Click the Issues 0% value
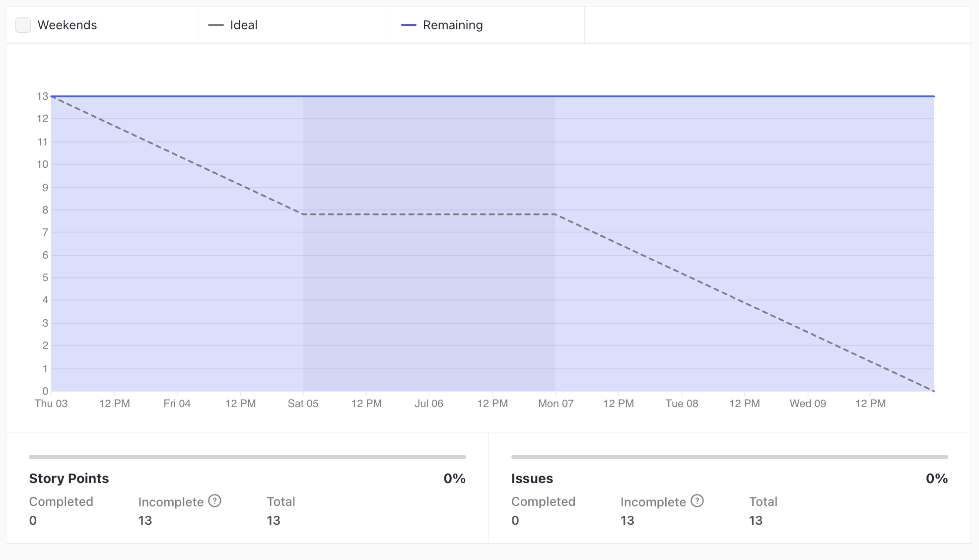Viewport: 979px width, 560px height. click(x=937, y=479)
